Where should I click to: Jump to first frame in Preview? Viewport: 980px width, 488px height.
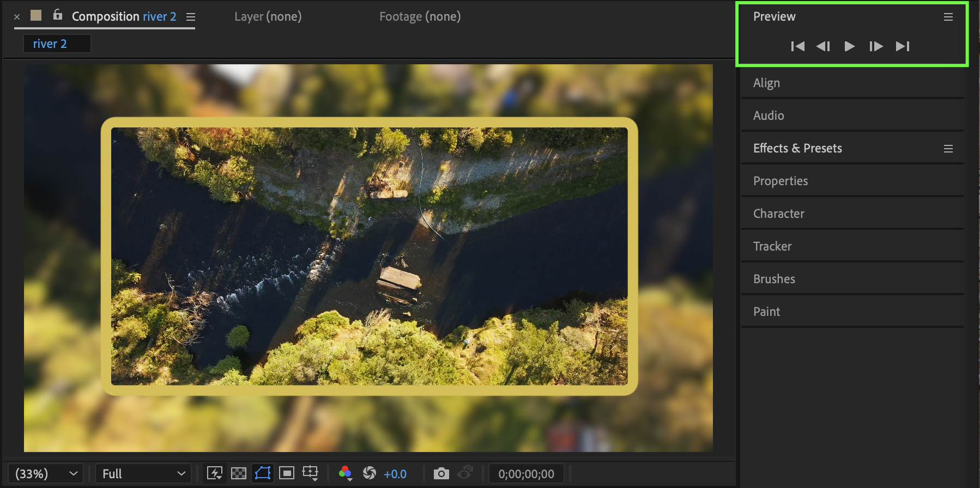797,46
